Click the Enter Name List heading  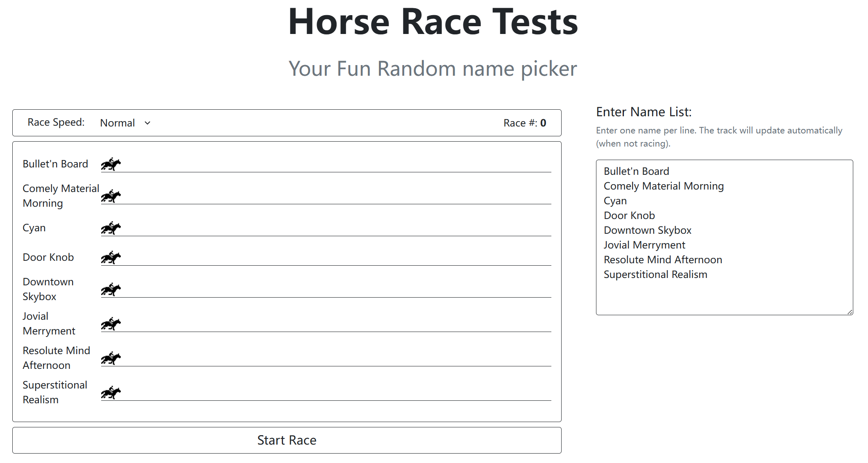[644, 111]
